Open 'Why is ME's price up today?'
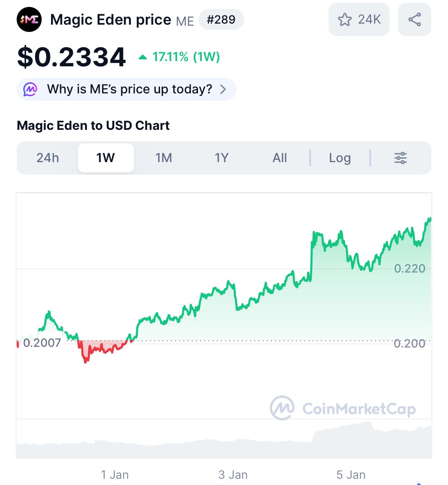The image size is (448, 485). coord(129,89)
